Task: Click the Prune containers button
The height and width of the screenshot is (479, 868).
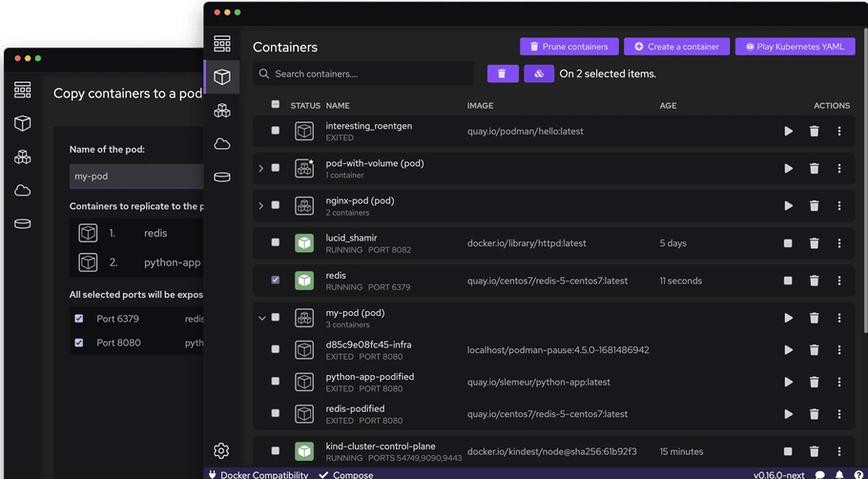Action: coord(569,46)
